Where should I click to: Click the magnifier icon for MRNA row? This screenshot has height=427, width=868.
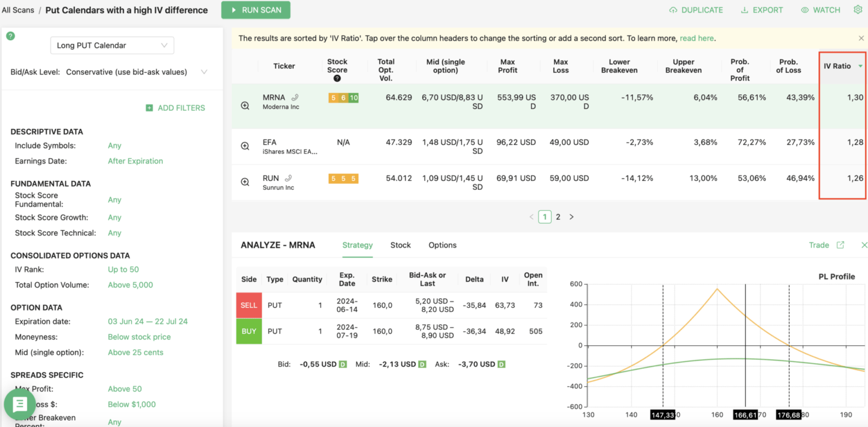[x=245, y=106]
